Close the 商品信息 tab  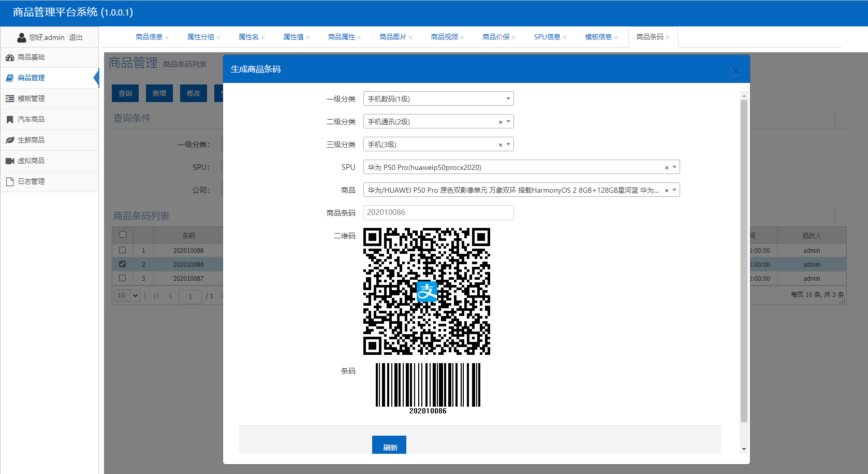[167, 38]
